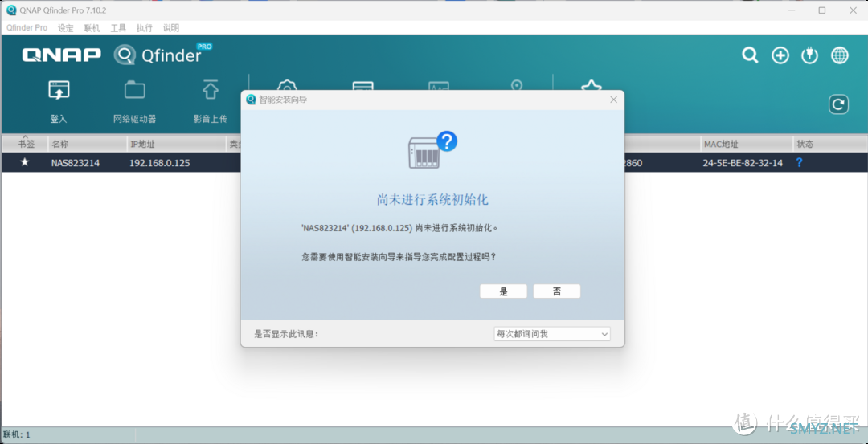Open the 说明 menu
Viewport: 868px width, 444px height.
coord(171,27)
